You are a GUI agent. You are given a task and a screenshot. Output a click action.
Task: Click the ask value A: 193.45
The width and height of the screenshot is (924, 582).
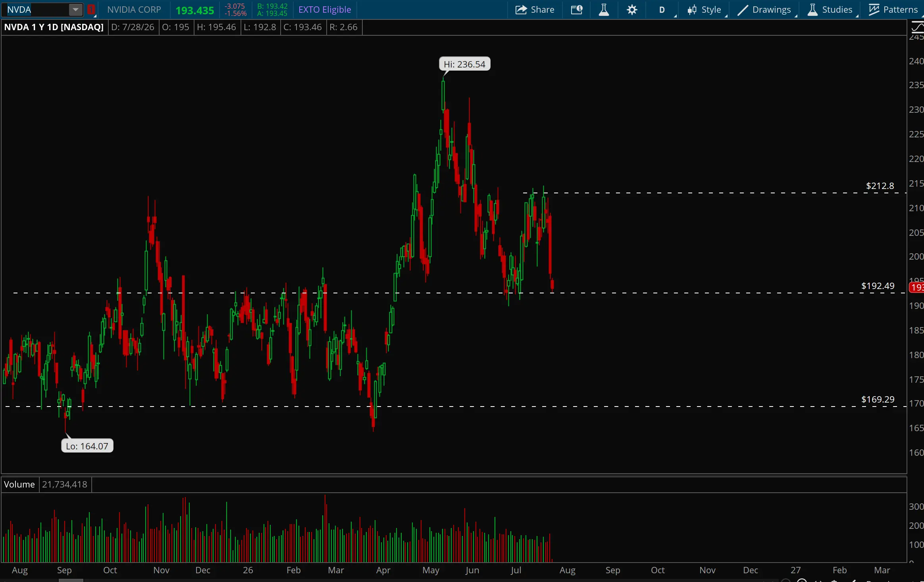coord(272,13)
